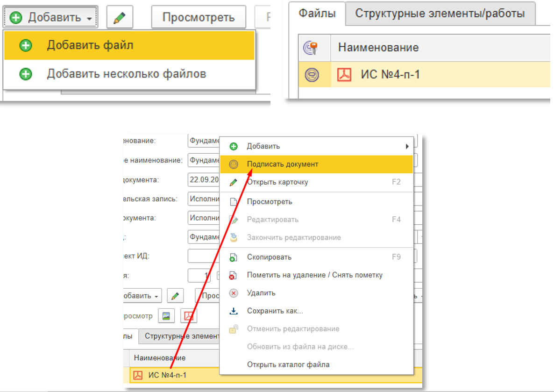Click the pencil icon next to "Открыть карточку"
Viewport: 554px width, 392px height.
click(234, 182)
